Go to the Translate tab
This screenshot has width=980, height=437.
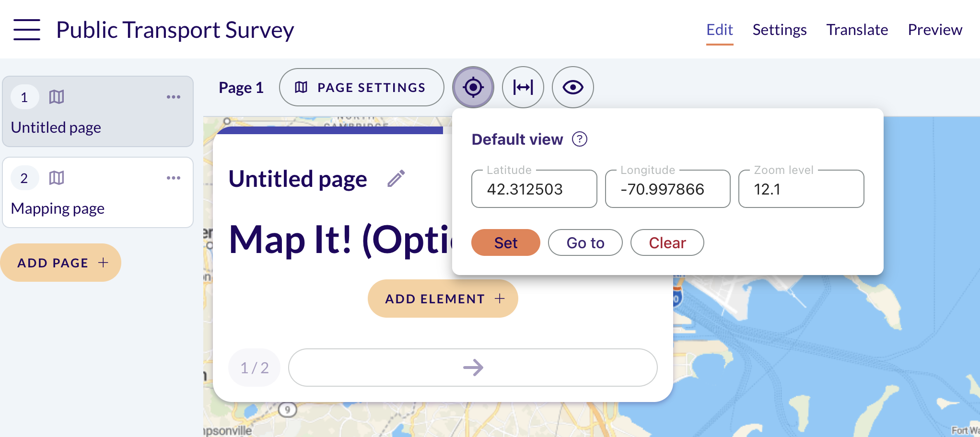[857, 30]
